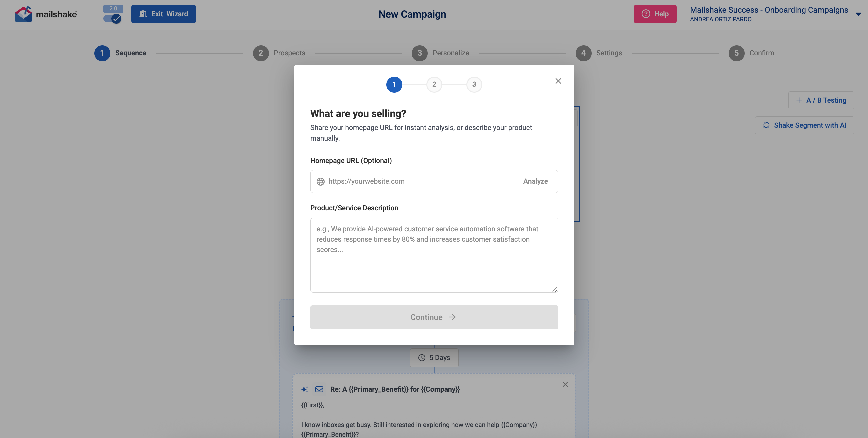
Task: Click the textarea resize handle
Action: (555, 289)
